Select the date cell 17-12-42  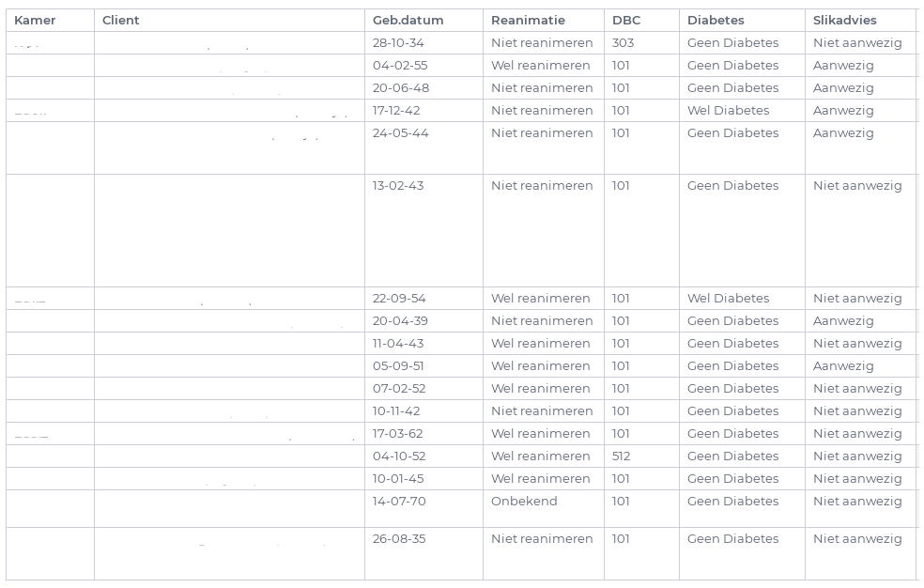pos(396,111)
